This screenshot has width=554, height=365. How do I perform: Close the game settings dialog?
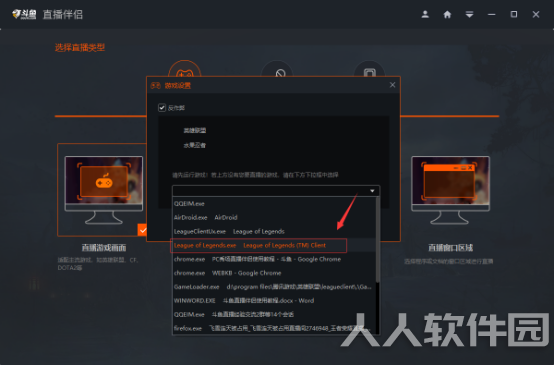(392, 85)
